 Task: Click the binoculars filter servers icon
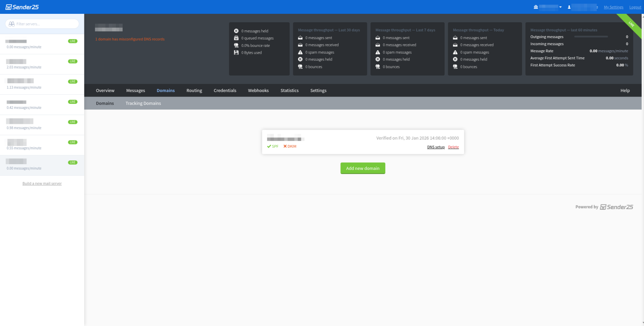11,24
